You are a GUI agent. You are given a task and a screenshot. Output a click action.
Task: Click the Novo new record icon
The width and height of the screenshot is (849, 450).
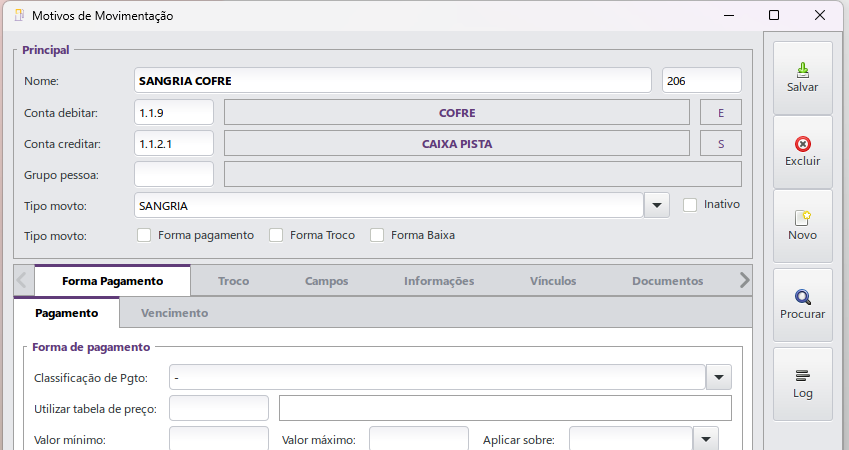point(802,218)
